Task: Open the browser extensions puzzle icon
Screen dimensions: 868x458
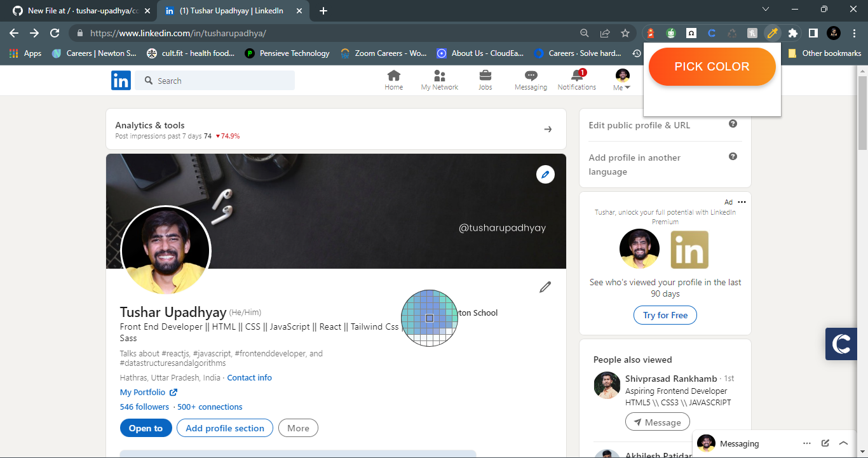Action: pyautogui.click(x=793, y=32)
